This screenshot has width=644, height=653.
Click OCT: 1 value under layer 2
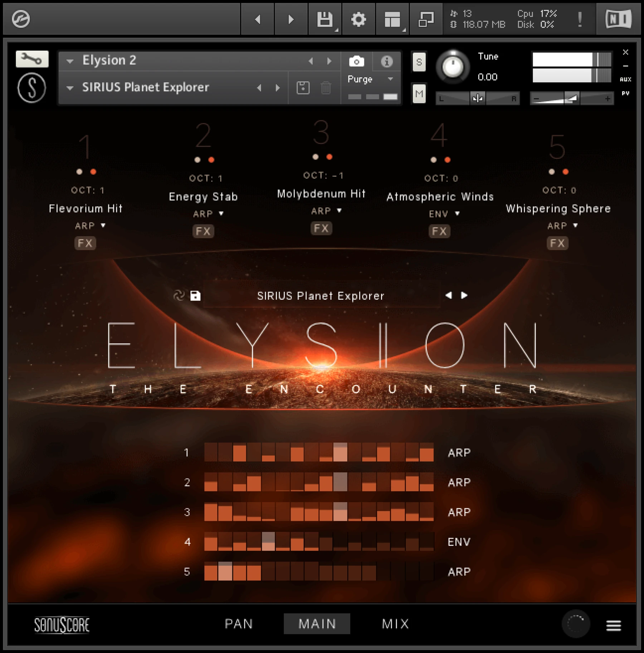(x=206, y=178)
